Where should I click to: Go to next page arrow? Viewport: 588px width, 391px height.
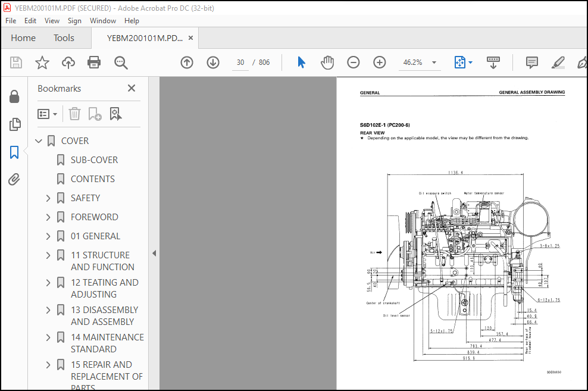213,62
